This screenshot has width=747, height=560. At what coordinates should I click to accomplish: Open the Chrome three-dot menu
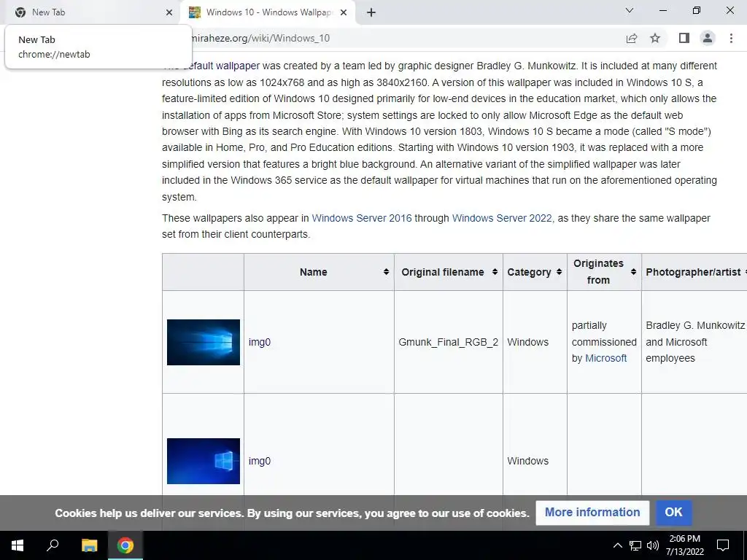[731, 38]
